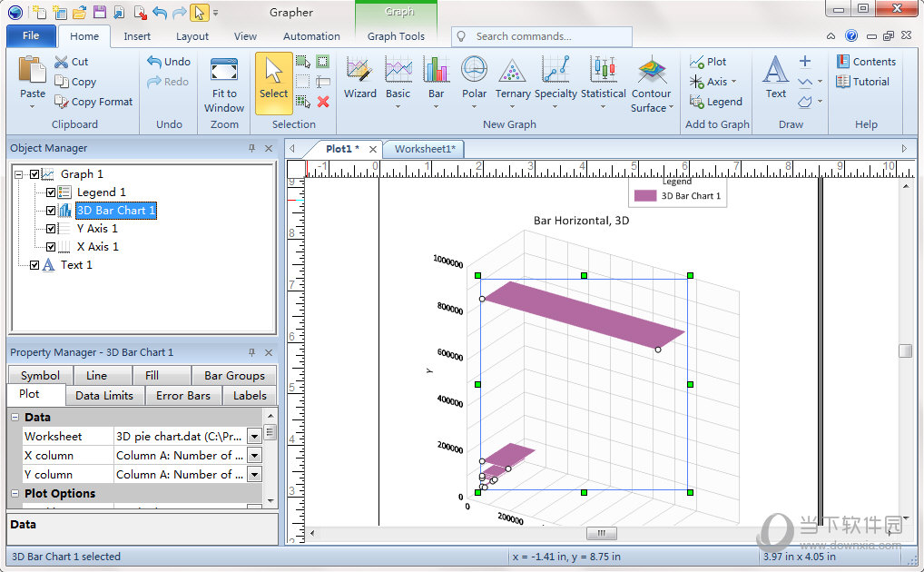The image size is (924, 572).
Task: Switch to the View ribbon tab
Action: [245, 36]
